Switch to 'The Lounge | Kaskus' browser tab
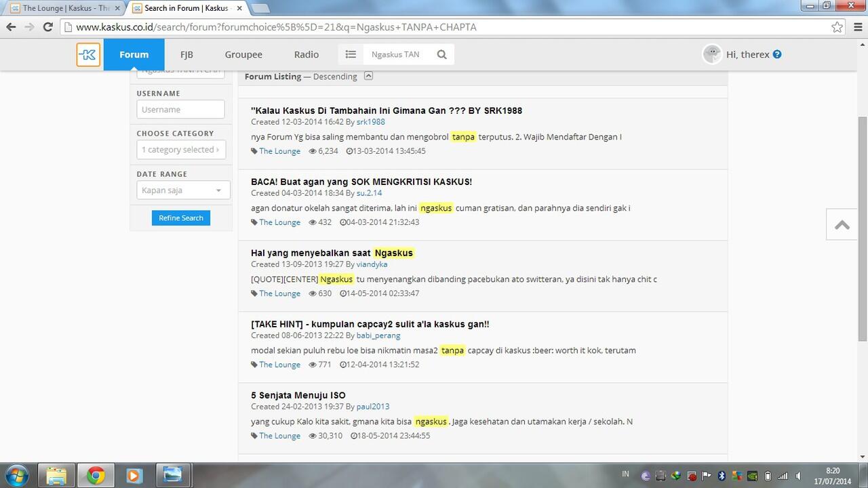The image size is (868, 488). tap(65, 8)
